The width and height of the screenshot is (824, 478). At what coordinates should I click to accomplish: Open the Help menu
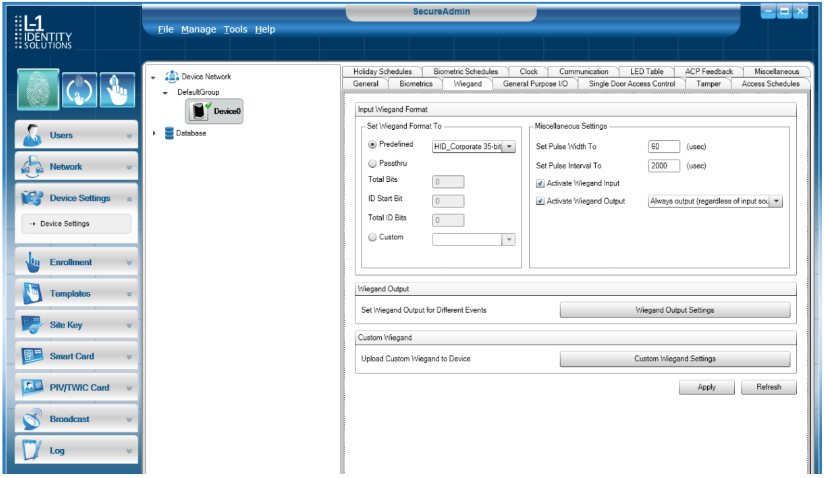click(265, 29)
